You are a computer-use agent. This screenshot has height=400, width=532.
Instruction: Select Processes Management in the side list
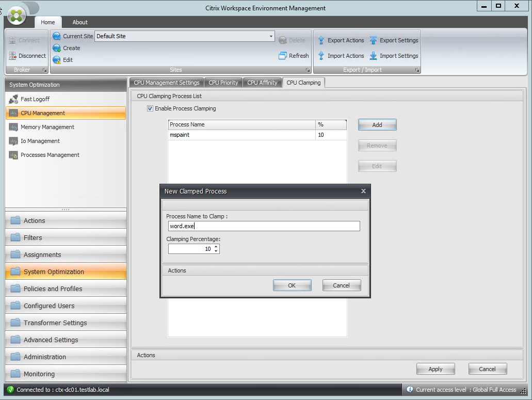(x=66, y=155)
